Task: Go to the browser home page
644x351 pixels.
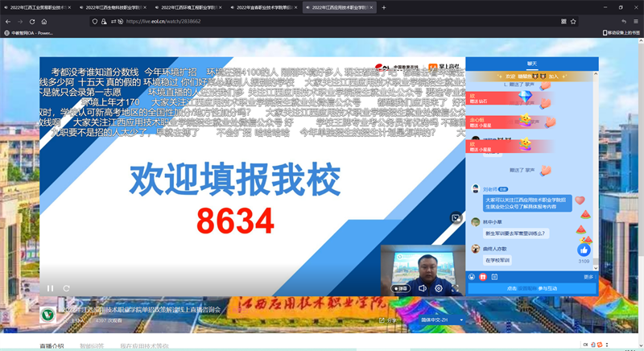Action: (44, 22)
